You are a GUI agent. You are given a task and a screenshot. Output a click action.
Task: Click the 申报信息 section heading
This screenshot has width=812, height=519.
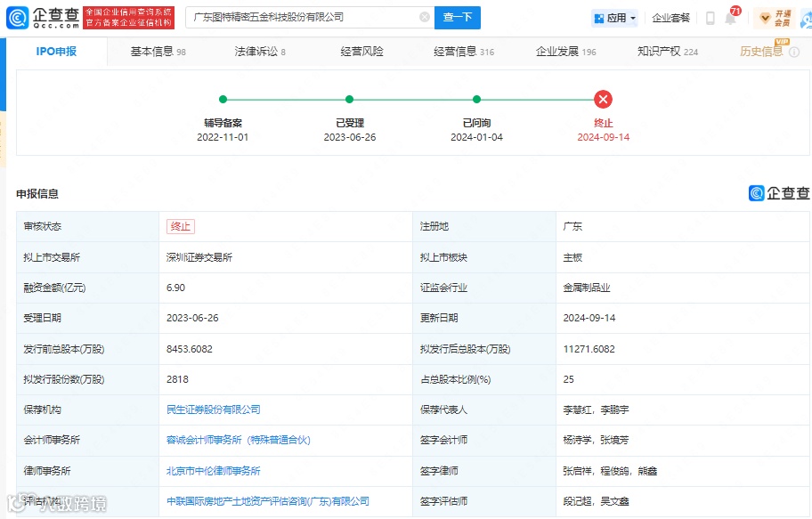click(37, 194)
